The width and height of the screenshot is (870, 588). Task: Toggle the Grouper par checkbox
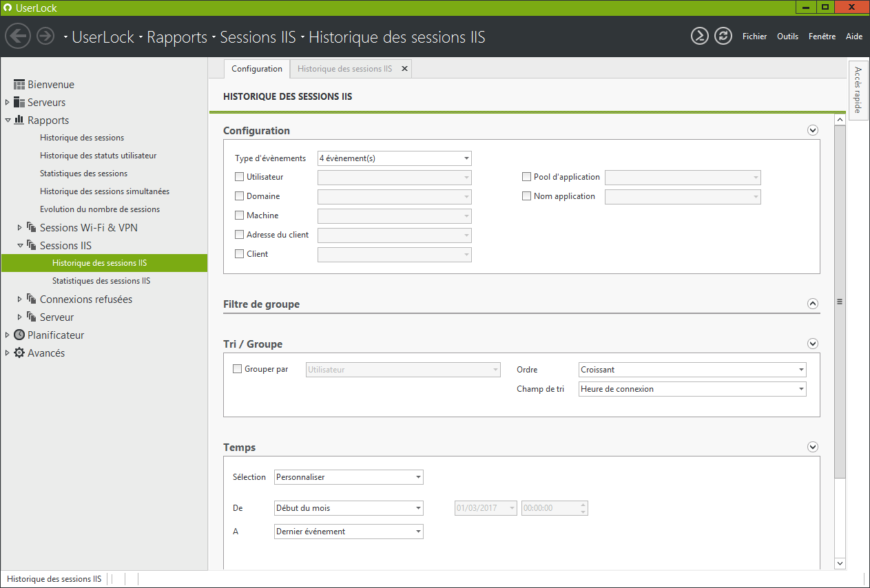(238, 369)
